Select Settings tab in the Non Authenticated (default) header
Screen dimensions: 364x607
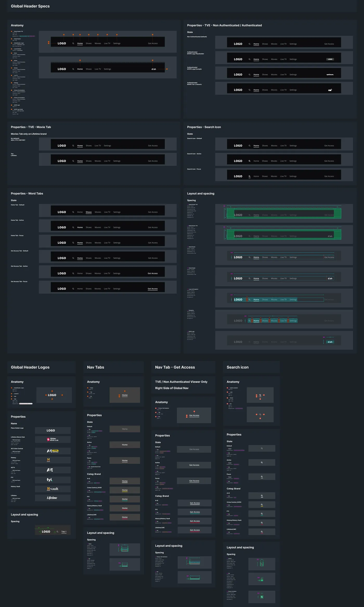(293, 44)
